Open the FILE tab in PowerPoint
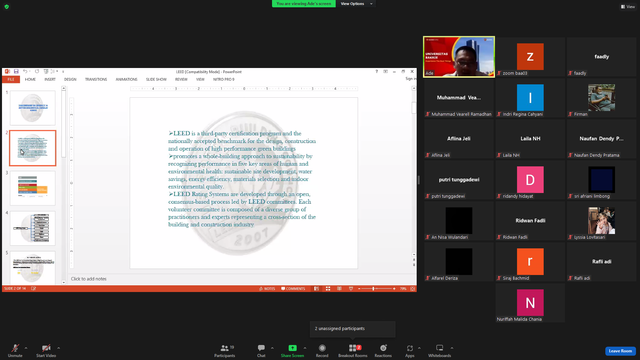Screen dimensions: 640x360 [x=11, y=79]
